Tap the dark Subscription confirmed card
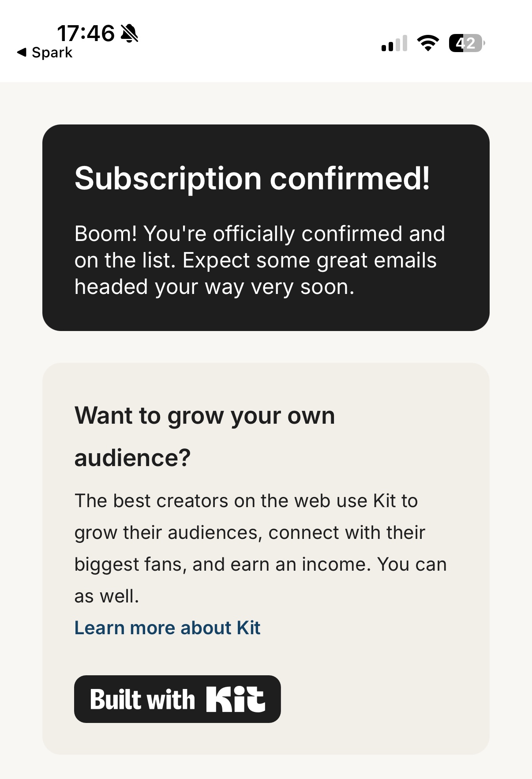The height and width of the screenshot is (779, 532). tap(266, 228)
